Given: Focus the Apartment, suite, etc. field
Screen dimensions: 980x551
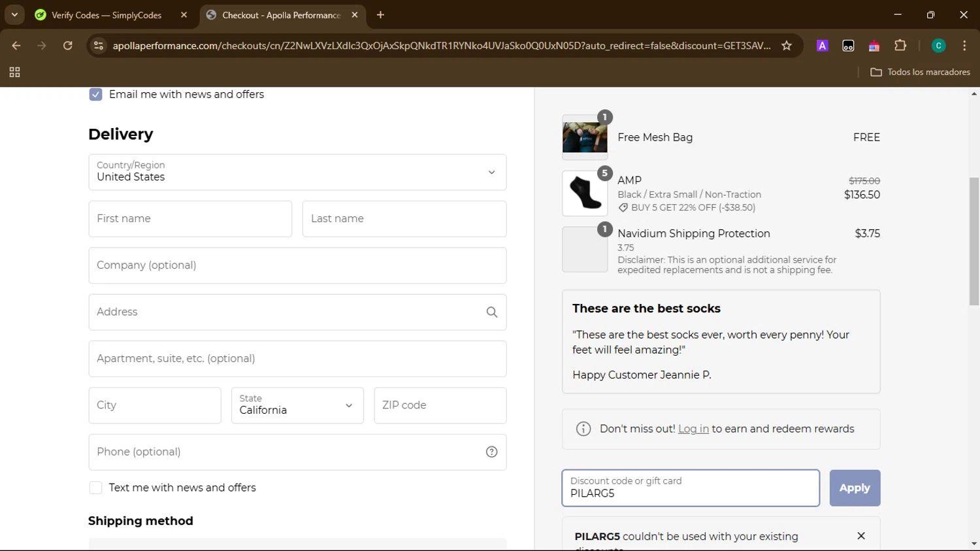Looking at the screenshot, I should tap(297, 359).
